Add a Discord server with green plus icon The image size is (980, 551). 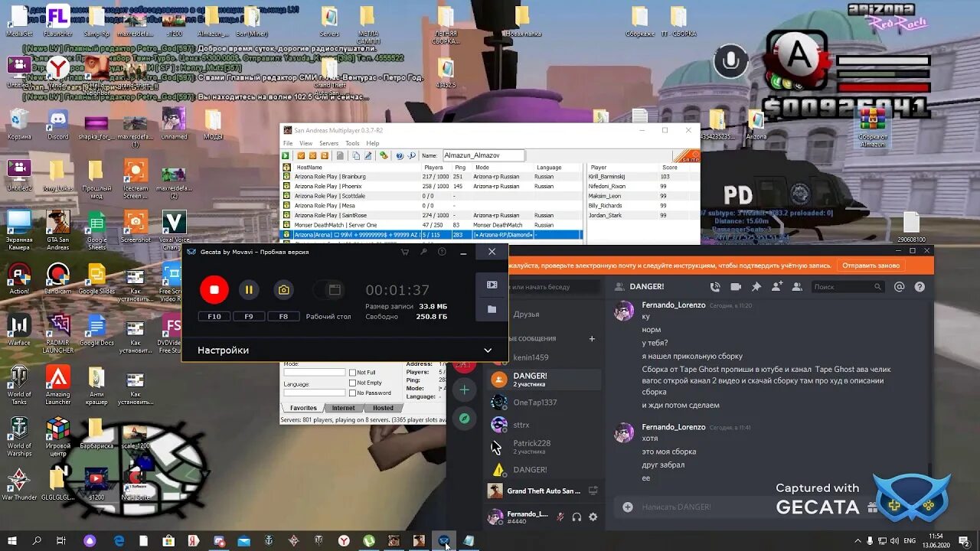464,390
